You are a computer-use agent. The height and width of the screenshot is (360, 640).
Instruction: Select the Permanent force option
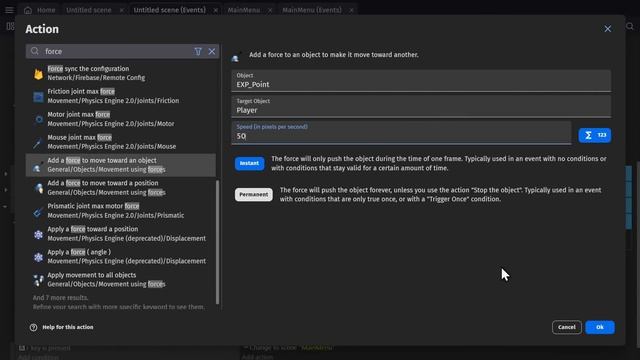pos(253,195)
